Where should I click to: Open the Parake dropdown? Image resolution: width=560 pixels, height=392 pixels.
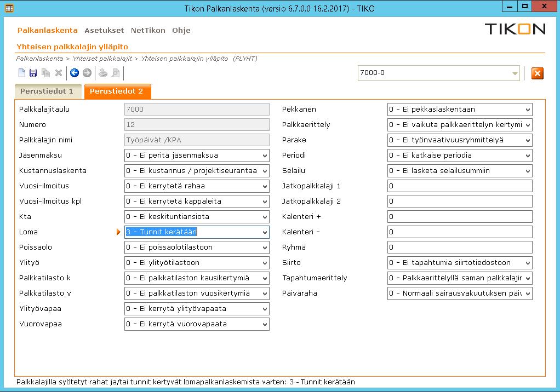click(x=528, y=140)
